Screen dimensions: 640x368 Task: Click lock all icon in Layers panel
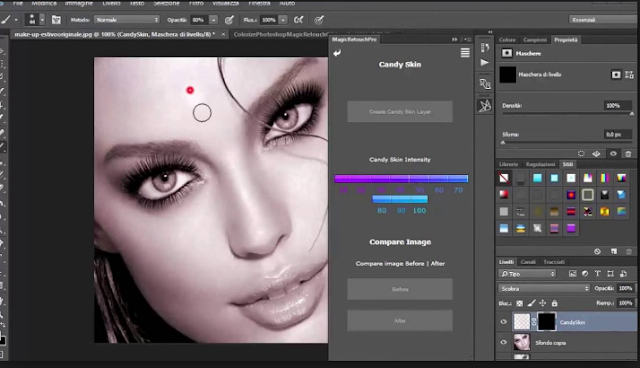(x=554, y=303)
